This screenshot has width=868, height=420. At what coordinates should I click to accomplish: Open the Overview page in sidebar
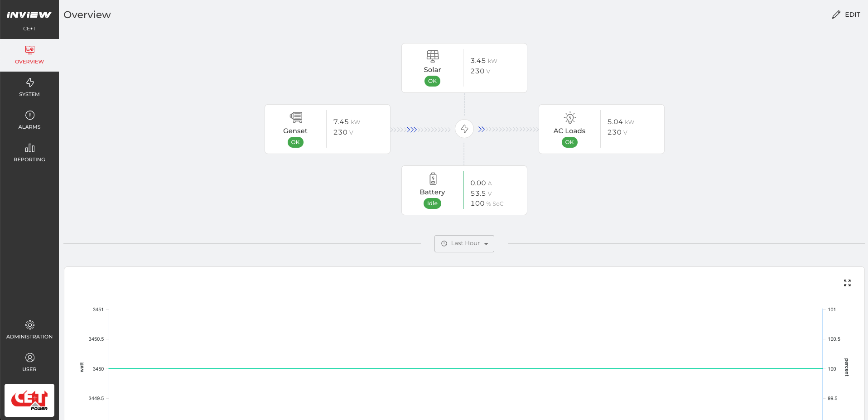click(x=29, y=55)
